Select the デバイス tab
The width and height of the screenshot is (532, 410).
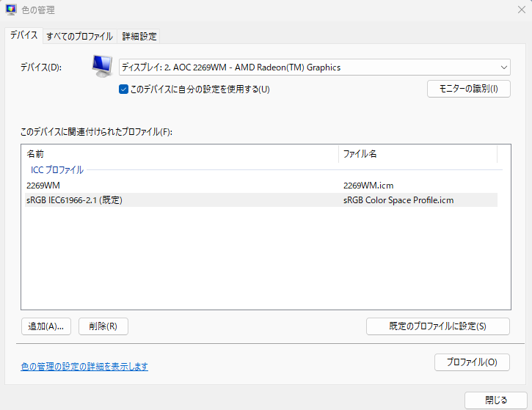click(x=23, y=35)
